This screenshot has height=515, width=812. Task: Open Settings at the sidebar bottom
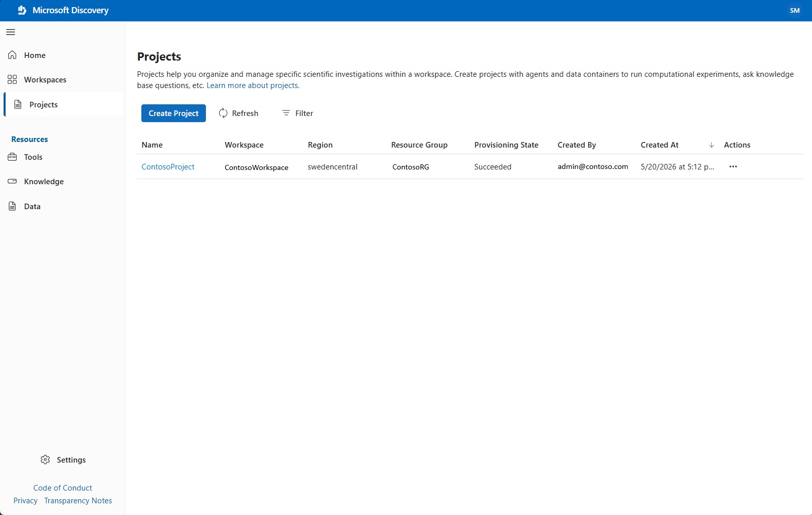coord(63,460)
